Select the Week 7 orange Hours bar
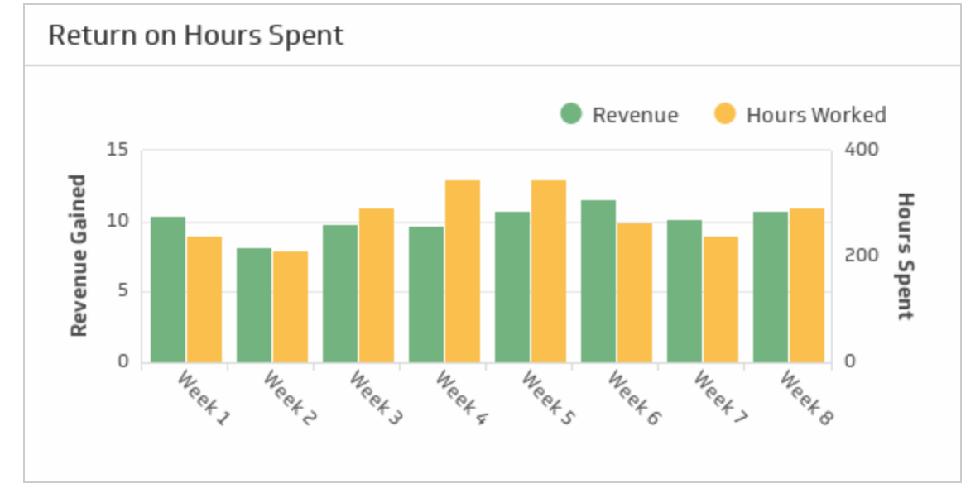This screenshot has width=980, height=493. [x=721, y=299]
